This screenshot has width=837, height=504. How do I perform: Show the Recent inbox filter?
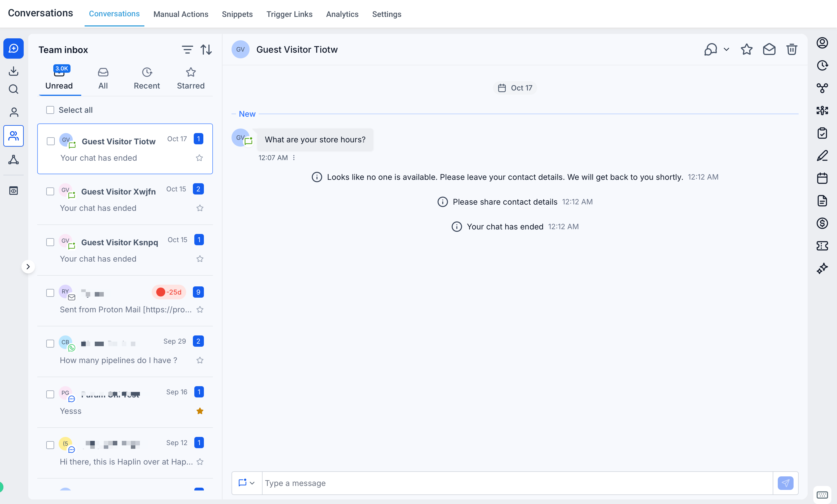(147, 79)
